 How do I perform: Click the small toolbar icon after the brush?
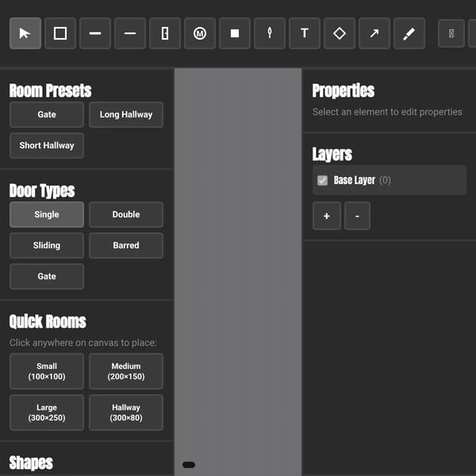(451, 33)
